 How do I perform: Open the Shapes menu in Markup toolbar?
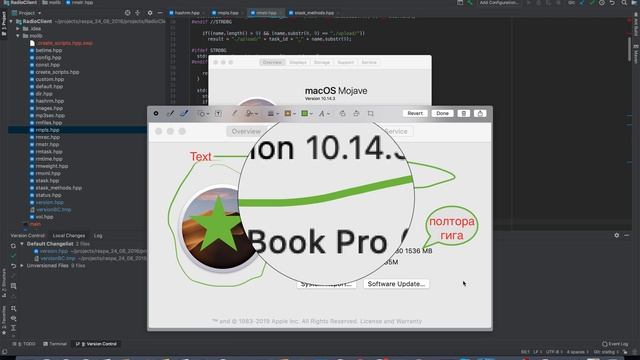point(203,113)
